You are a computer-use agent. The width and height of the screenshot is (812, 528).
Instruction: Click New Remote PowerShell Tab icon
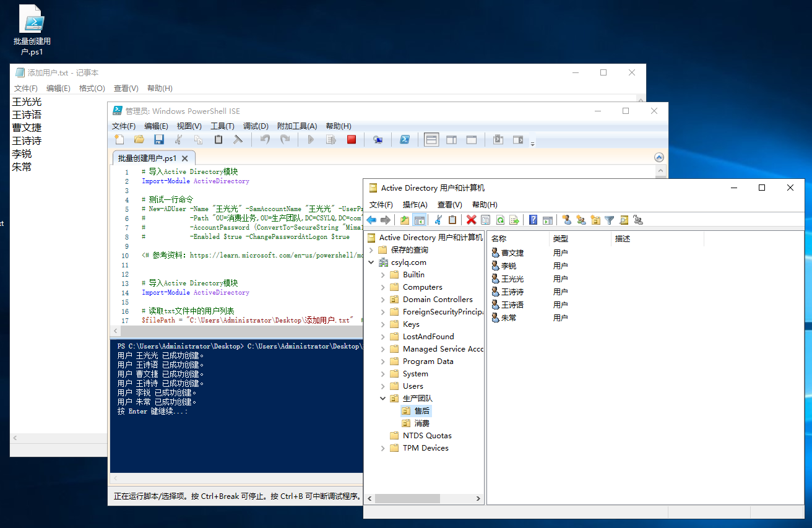coord(378,140)
